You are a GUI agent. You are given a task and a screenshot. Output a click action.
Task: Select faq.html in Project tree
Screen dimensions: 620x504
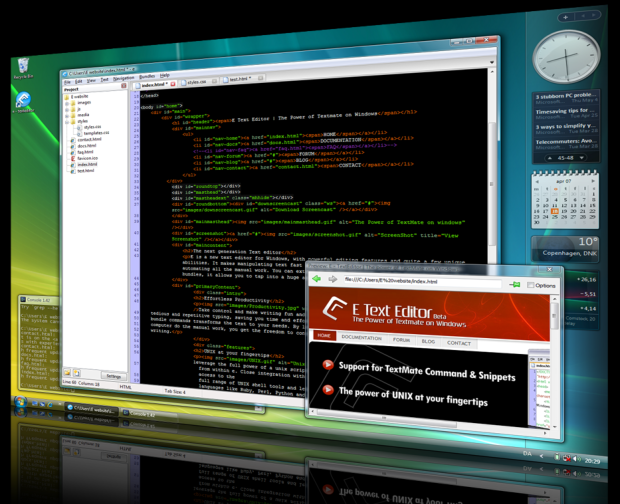pos(82,152)
